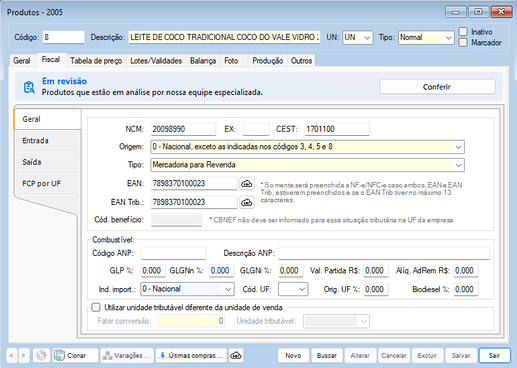Click the EX input field
Viewport: 517px width, 368px height.
tap(256, 129)
